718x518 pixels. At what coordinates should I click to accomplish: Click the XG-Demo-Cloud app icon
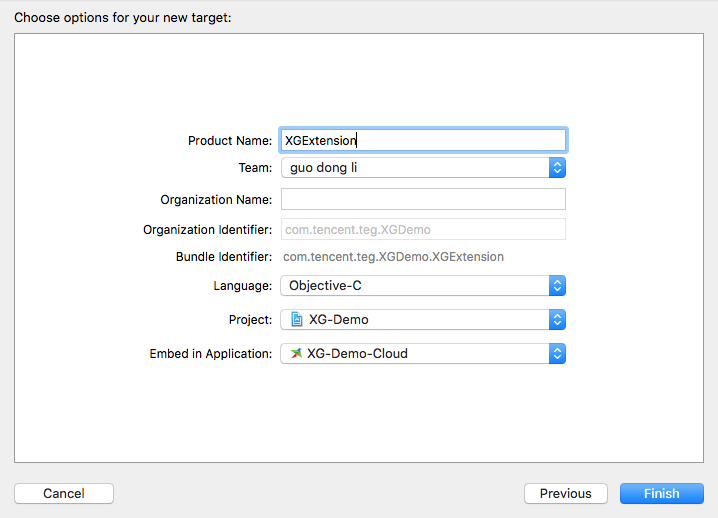tap(296, 353)
